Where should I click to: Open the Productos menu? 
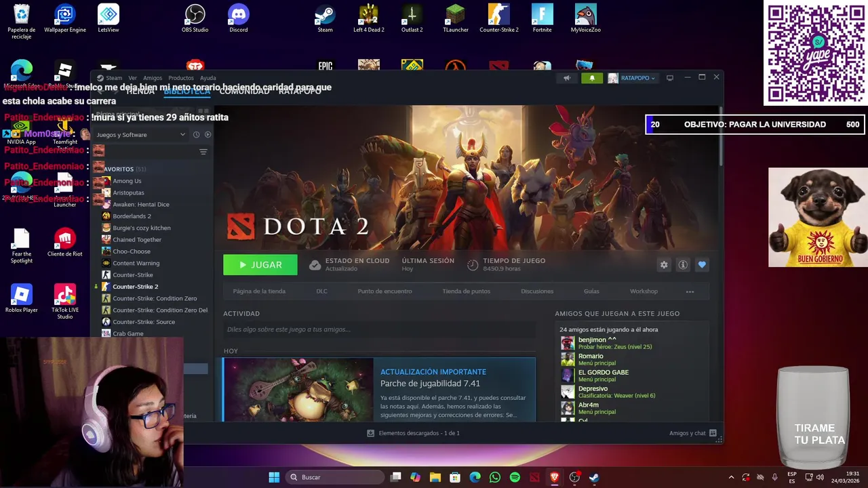point(181,78)
